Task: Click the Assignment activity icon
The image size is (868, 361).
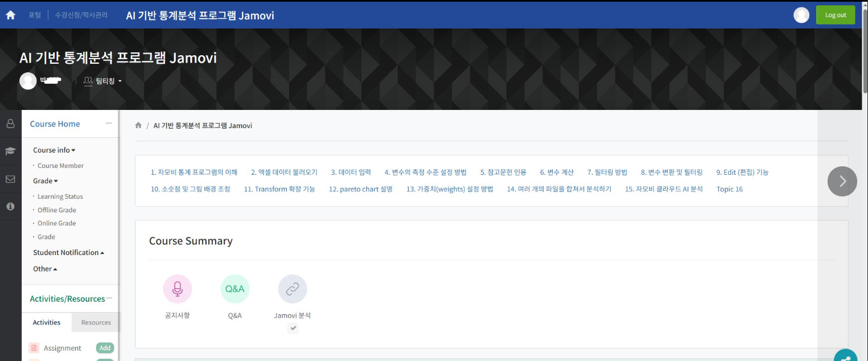Action: click(34, 348)
